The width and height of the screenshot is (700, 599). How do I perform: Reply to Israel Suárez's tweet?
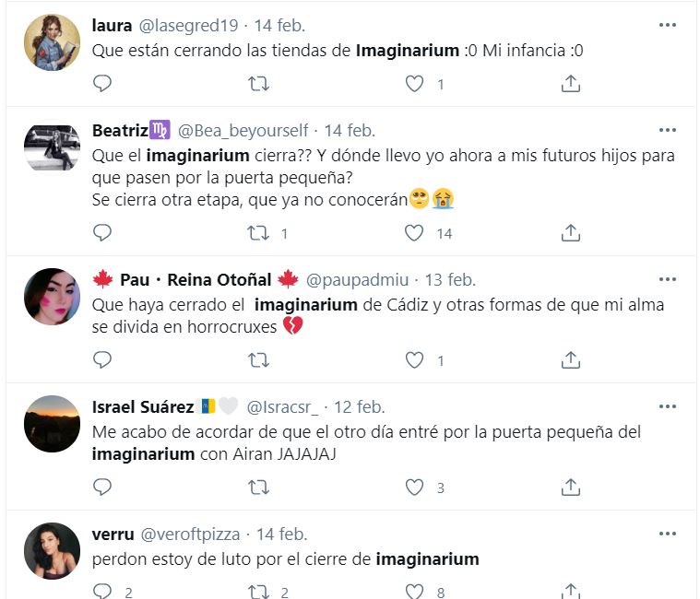(x=102, y=487)
